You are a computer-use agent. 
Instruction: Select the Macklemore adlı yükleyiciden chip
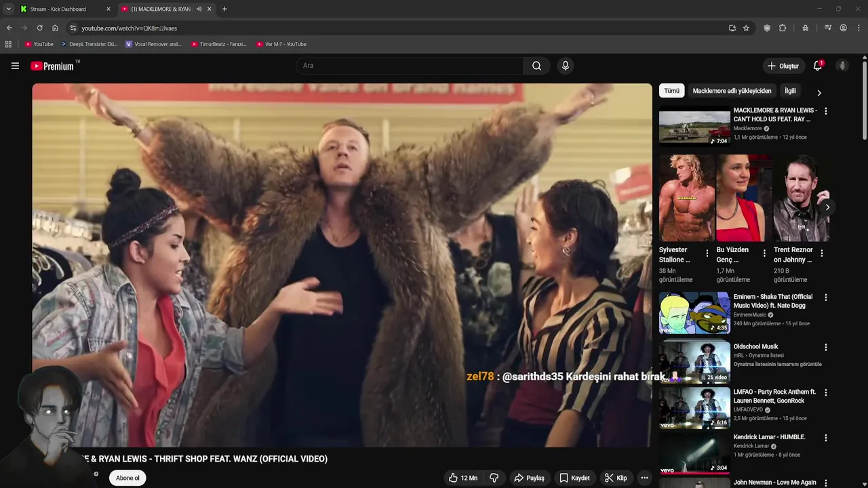732,91
